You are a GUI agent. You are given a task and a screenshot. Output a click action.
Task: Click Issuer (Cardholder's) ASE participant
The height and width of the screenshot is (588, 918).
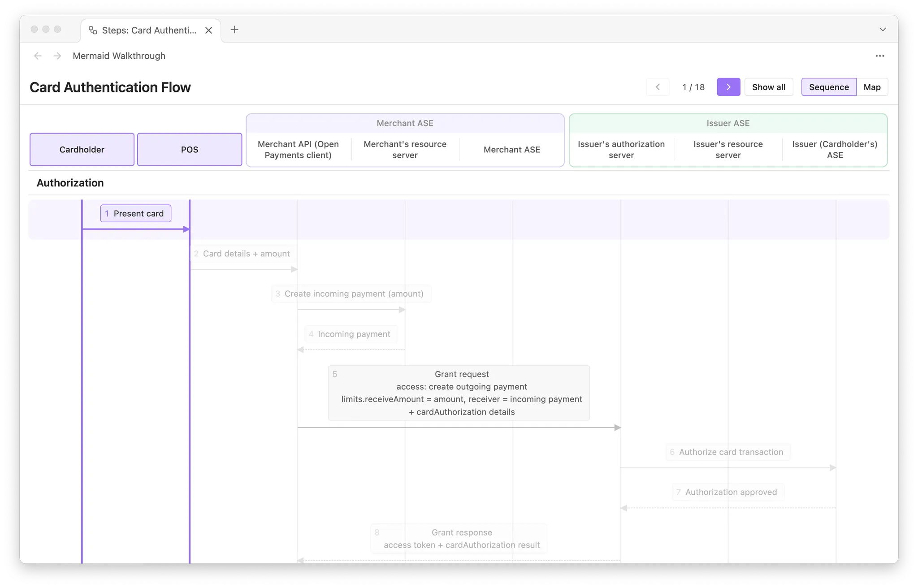pos(835,150)
